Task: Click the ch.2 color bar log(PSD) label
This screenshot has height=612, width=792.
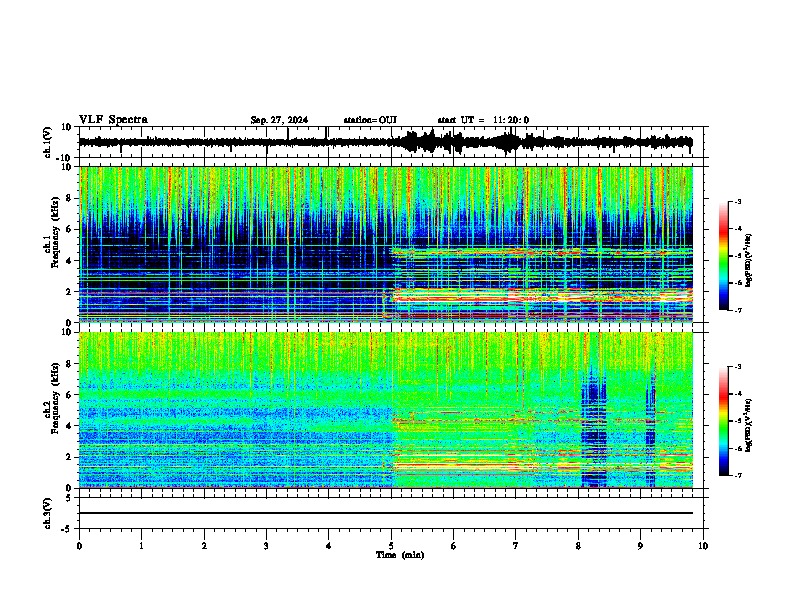Action: [x=748, y=425]
